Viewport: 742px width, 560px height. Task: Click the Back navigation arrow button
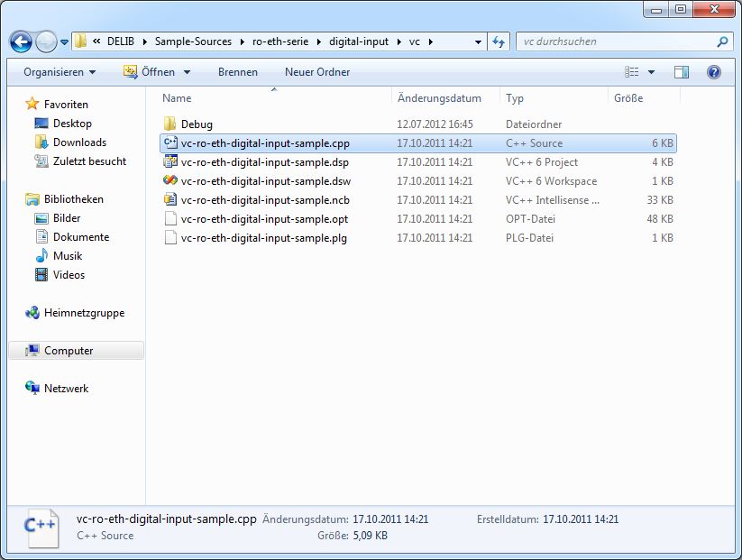point(21,41)
